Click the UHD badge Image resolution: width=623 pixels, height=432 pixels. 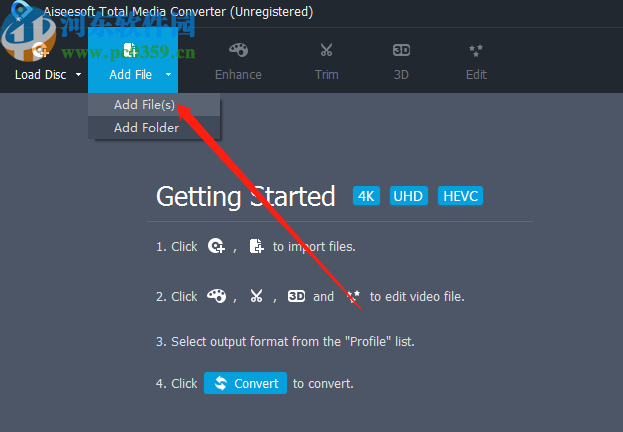tap(408, 196)
